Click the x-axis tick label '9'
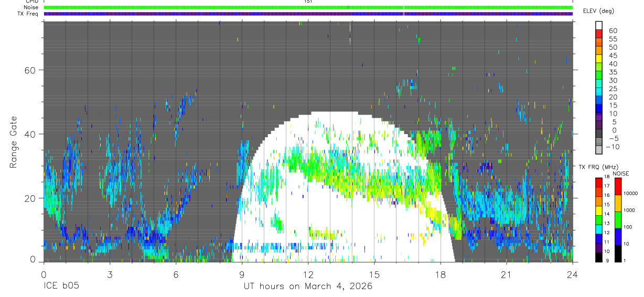 click(x=242, y=274)
